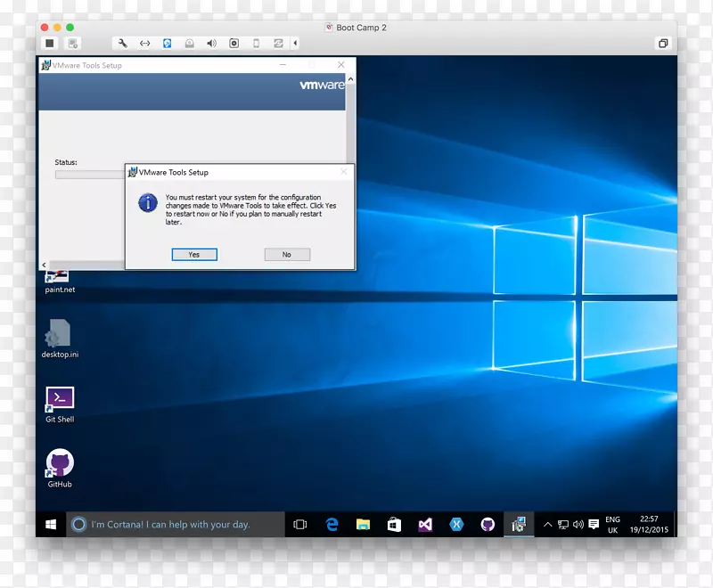Image resolution: width=713 pixels, height=588 pixels.
Task: Open GitHub from the taskbar
Action: point(487,524)
